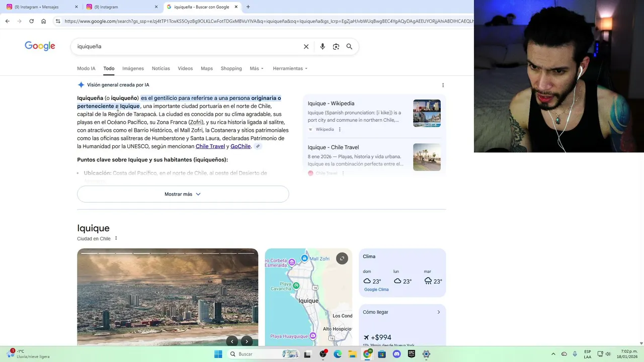Open Task View on the taskbar
This screenshot has width=644, height=362.
click(307, 354)
